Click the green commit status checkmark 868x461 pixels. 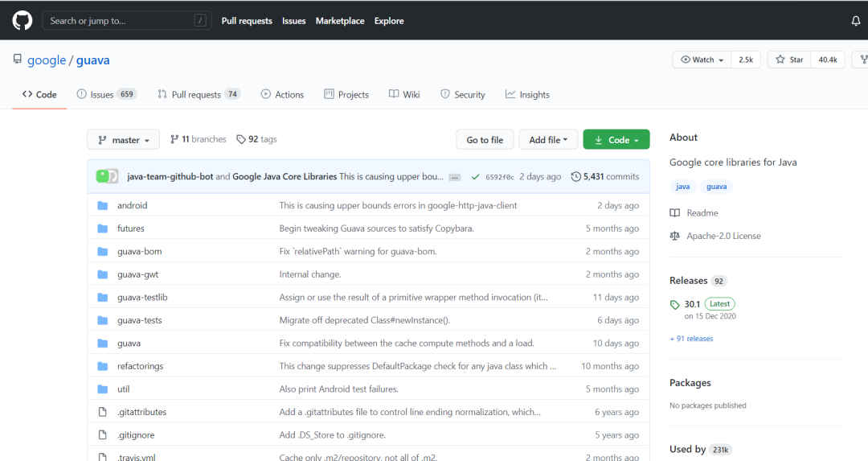point(475,177)
